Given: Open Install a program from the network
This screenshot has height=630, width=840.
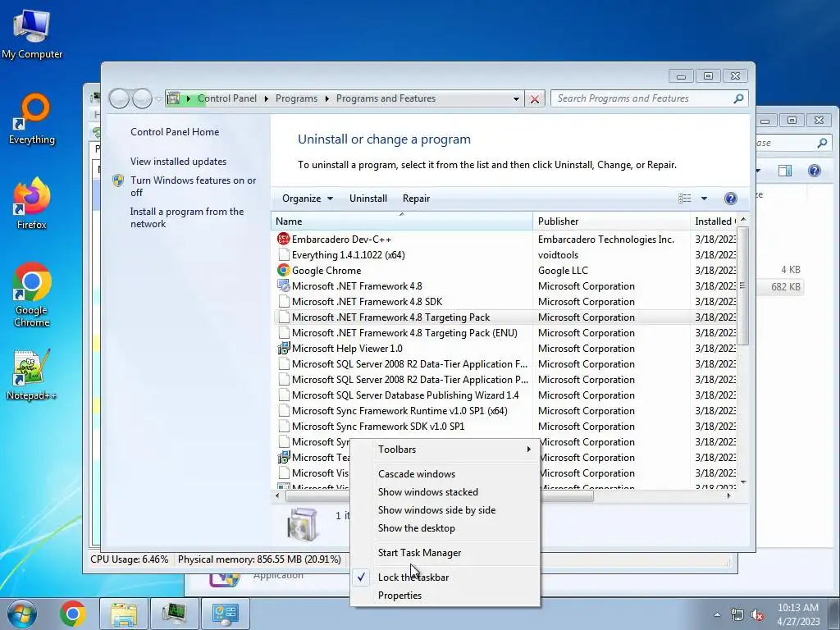Looking at the screenshot, I should (x=186, y=217).
